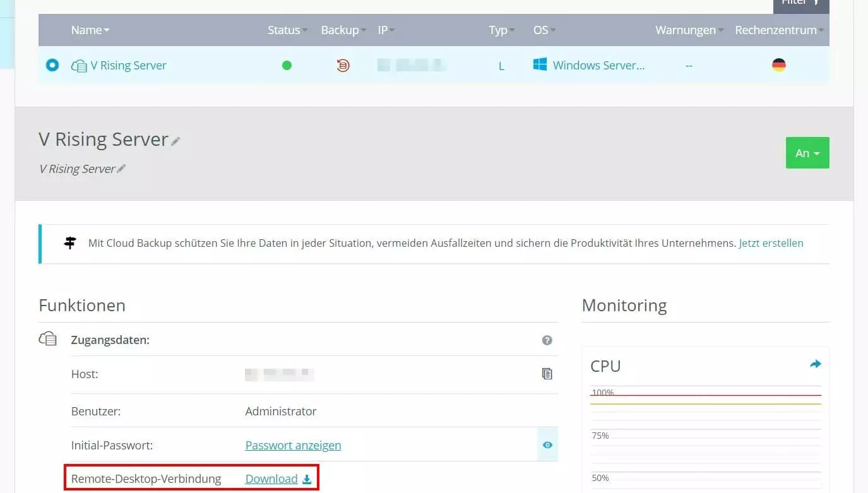Click the German flag data center icon
868x493 pixels.
click(778, 65)
